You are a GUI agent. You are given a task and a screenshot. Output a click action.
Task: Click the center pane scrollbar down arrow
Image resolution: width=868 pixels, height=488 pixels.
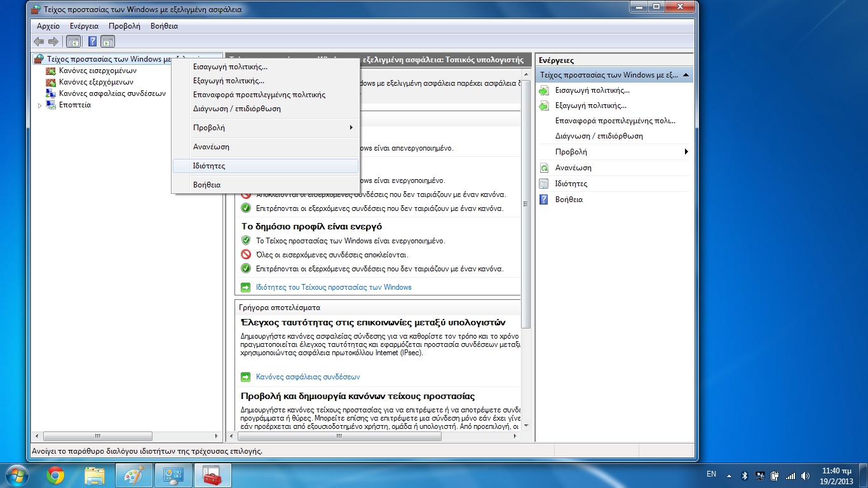526,426
